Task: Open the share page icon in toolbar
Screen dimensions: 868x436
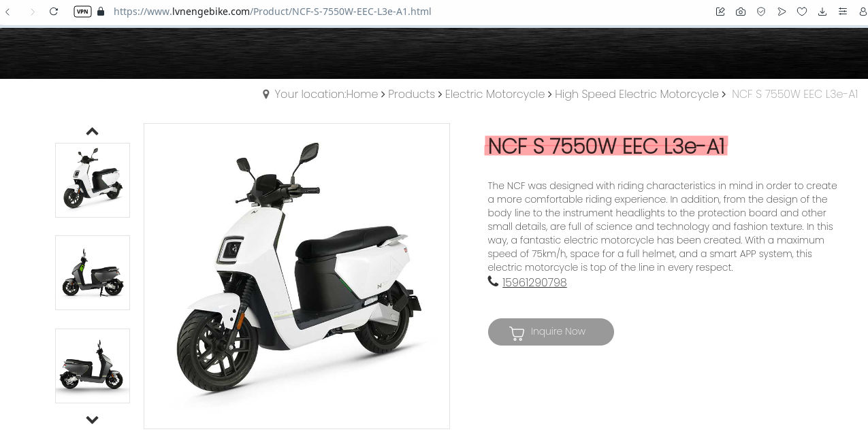Action: (x=720, y=12)
